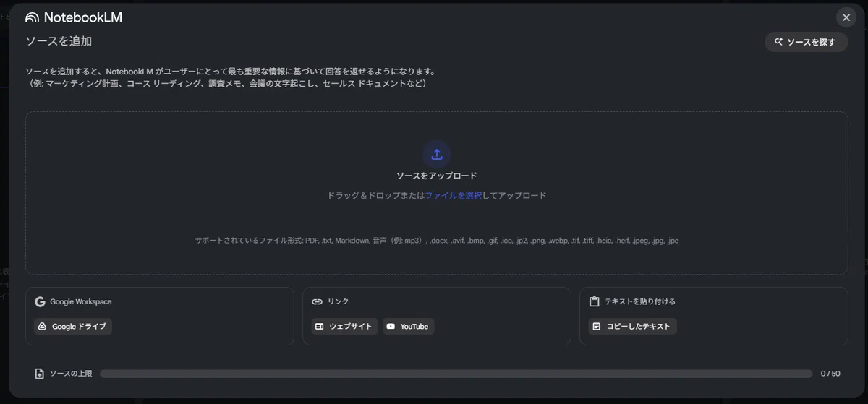Click the ソースを探す button
868x404 pixels.
806,42
